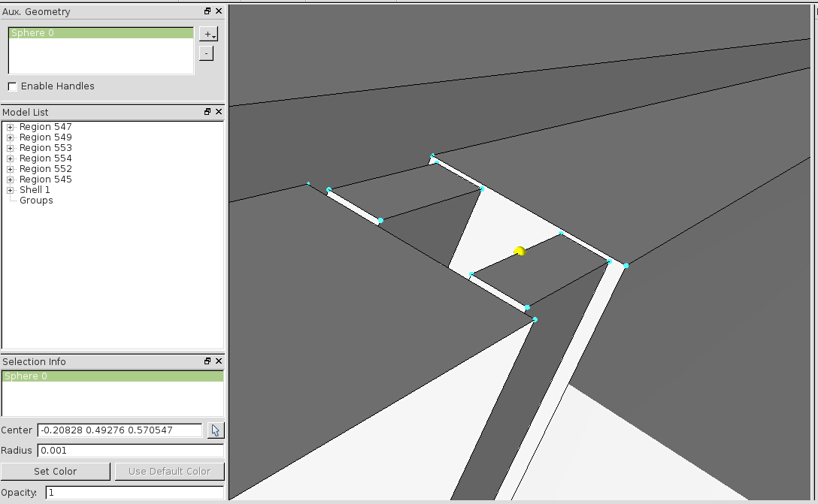Open the add auxiliary geometry plus menu
The height and width of the screenshot is (504, 818).
pos(209,34)
